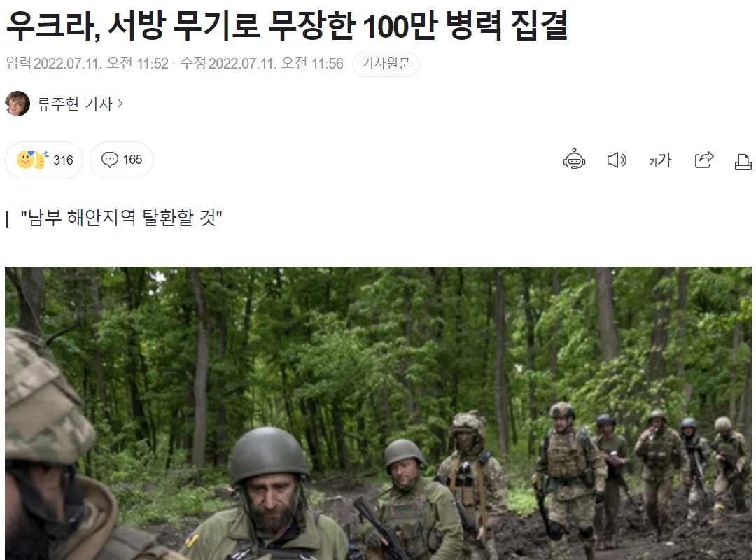Play article audio with the speaker icon
Viewport: 756px width, 560px height.
click(617, 160)
